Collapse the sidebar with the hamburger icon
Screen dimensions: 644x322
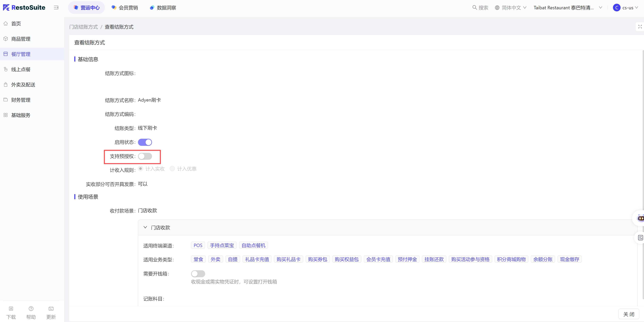coord(56,7)
